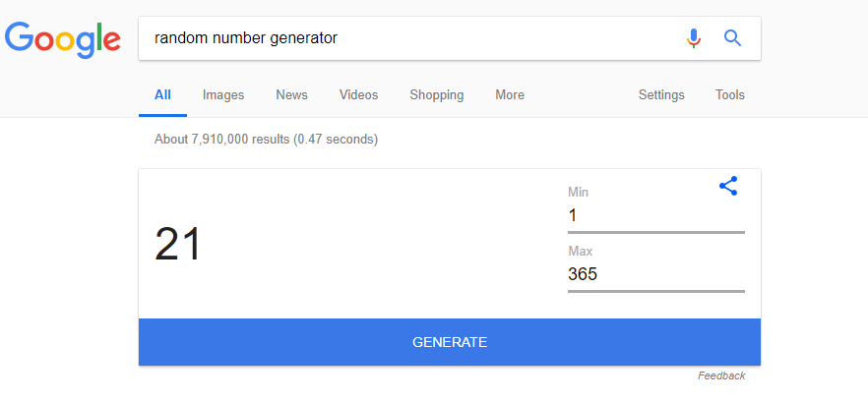Select the Min label
The height and width of the screenshot is (403, 868).
pyautogui.click(x=578, y=193)
